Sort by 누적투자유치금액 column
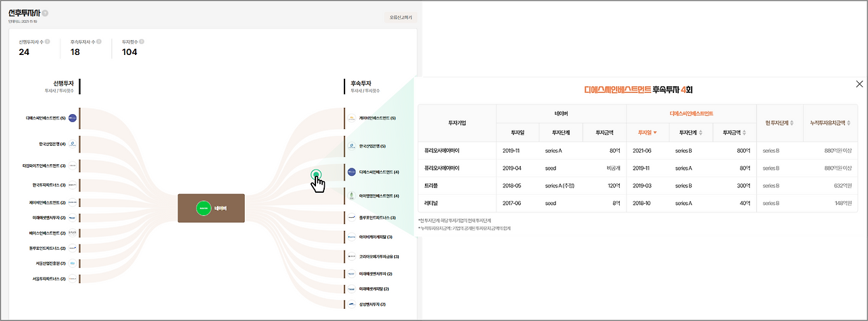This screenshot has height=321, width=868. coord(830,123)
